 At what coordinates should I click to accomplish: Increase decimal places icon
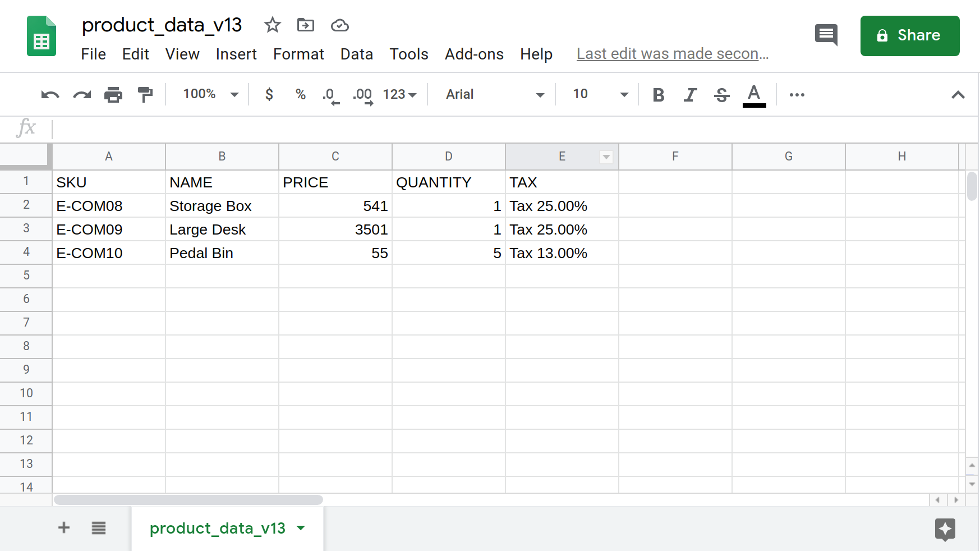coord(363,95)
